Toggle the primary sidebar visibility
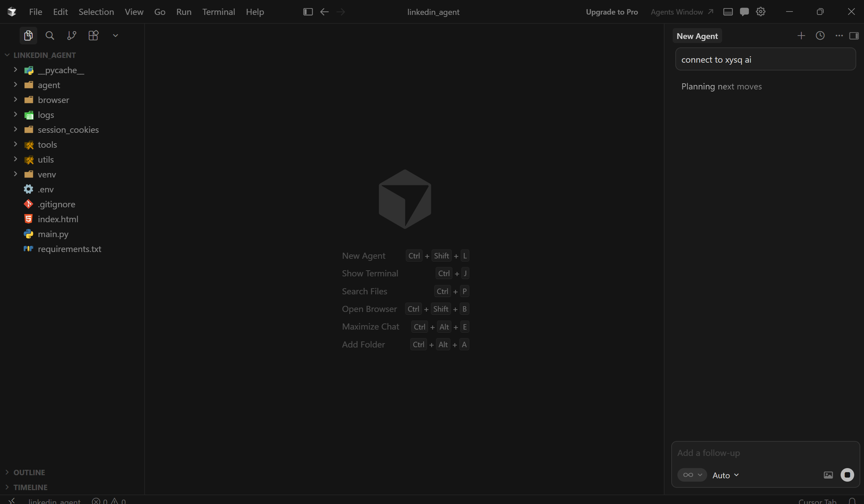864x504 pixels. pos(308,12)
